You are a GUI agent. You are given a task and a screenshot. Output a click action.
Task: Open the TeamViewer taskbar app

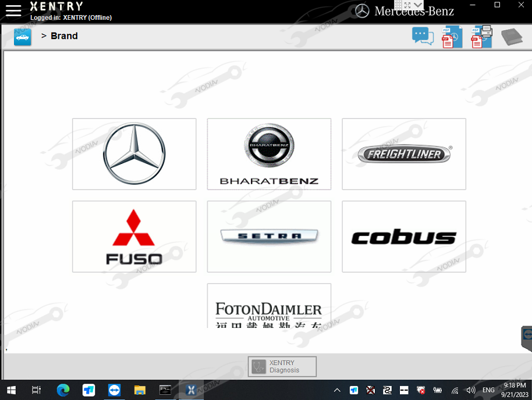[x=114, y=390]
